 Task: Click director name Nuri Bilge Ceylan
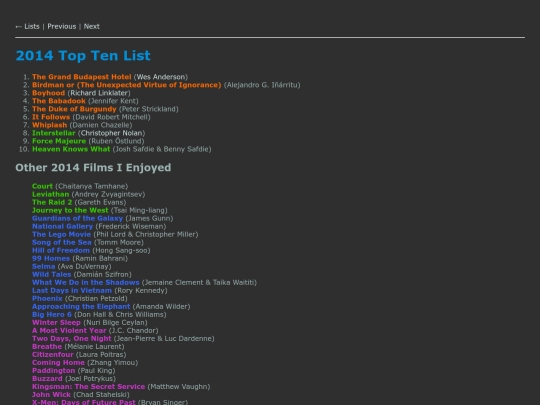click(x=115, y=322)
